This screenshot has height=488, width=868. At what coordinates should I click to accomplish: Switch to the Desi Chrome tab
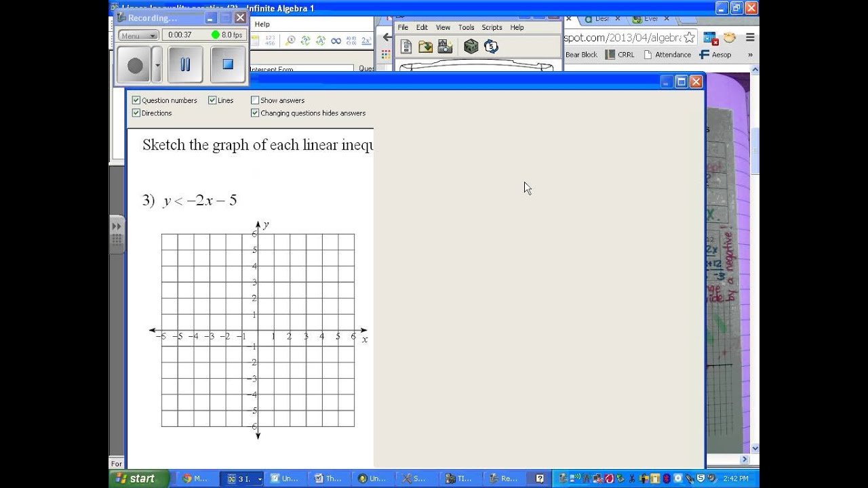click(601, 19)
